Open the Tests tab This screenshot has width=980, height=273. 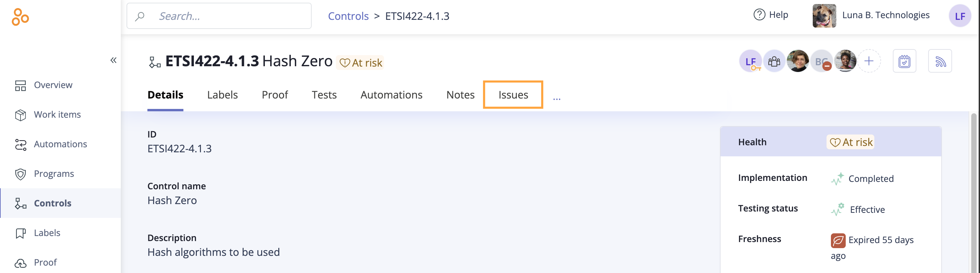click(x=324, y=95)
